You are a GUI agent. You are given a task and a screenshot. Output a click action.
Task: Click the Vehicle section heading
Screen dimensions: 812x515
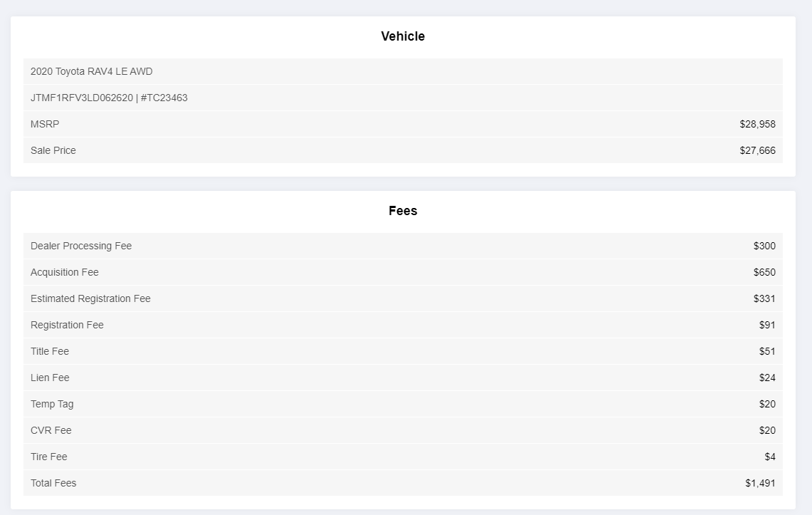tap(403, 36)
